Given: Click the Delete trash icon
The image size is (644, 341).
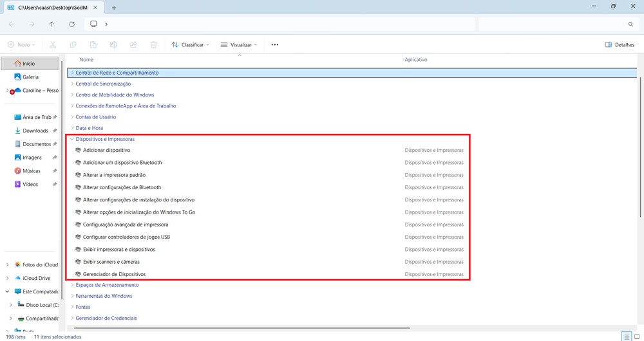Looking at the screenshot, I should point(154,45).
